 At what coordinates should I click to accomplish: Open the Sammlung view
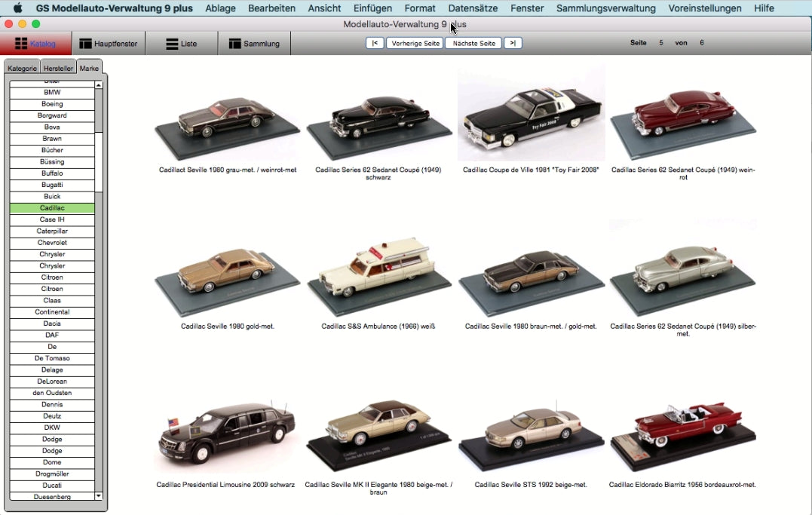[x=253, y=44]
